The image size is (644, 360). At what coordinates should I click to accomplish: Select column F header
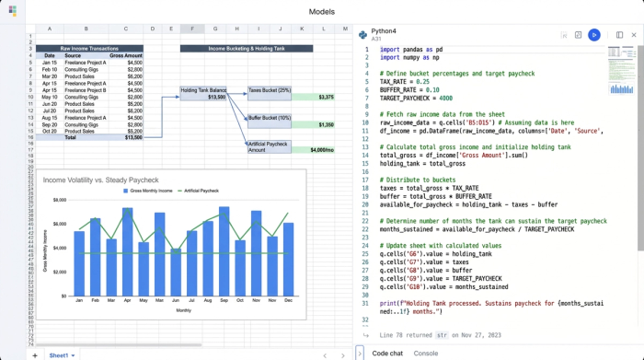(x=192, y=29)
